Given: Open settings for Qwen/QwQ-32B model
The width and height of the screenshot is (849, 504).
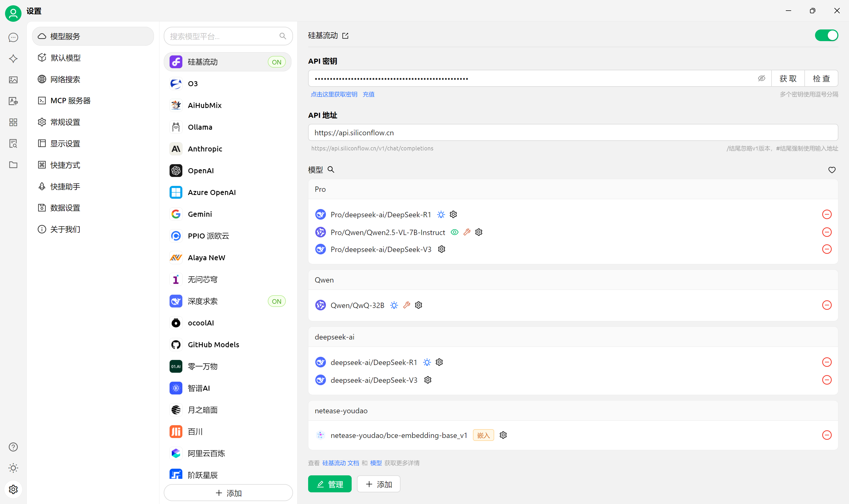Looking at the screenshot, I should tap(419, 305).
